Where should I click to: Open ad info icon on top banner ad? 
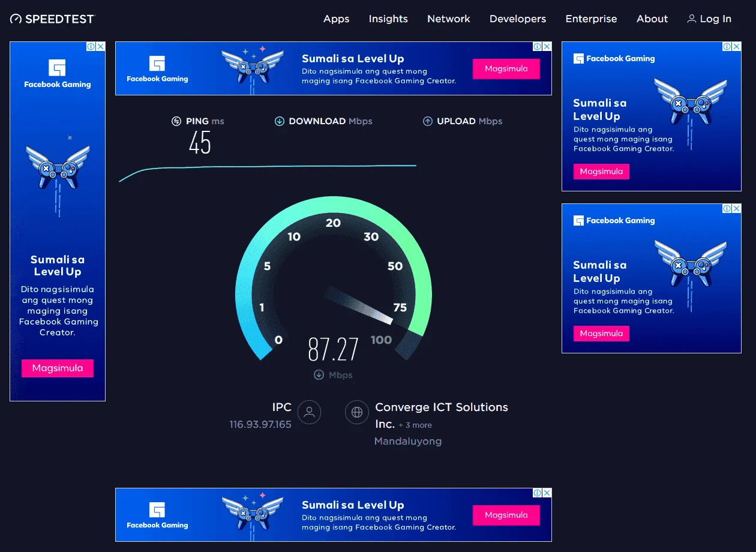point(538,47)
